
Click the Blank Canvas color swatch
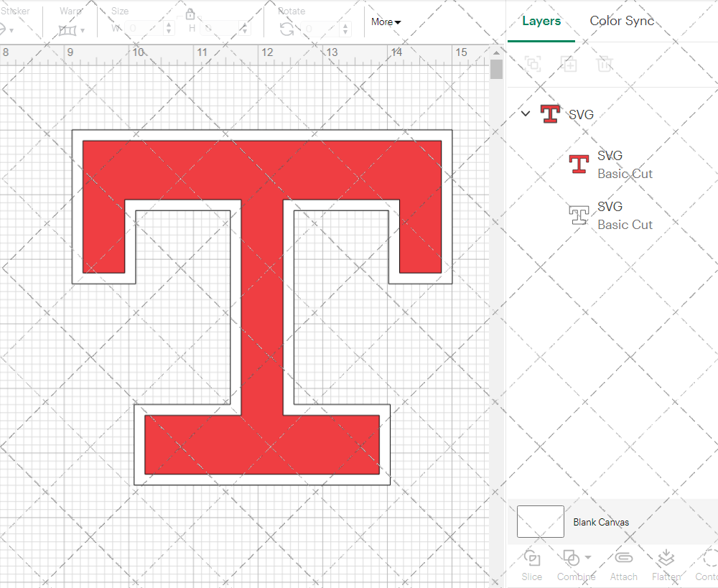(x=540, y=522)
